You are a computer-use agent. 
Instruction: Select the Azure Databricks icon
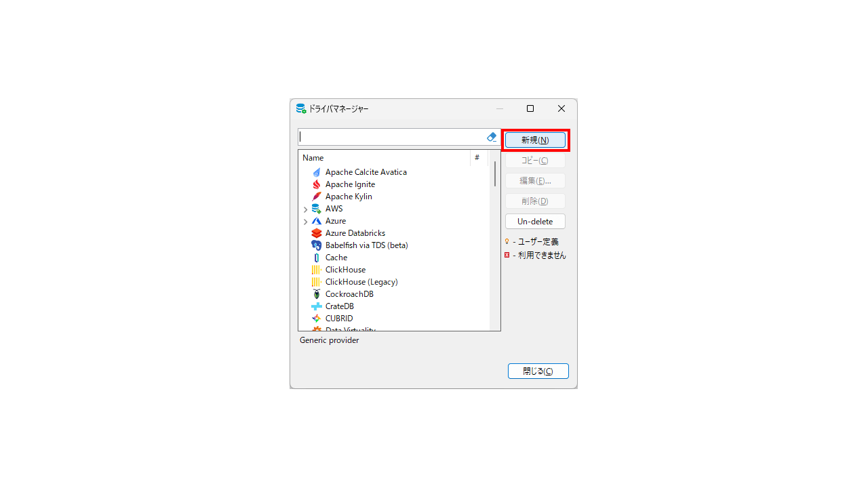[317, 233]
